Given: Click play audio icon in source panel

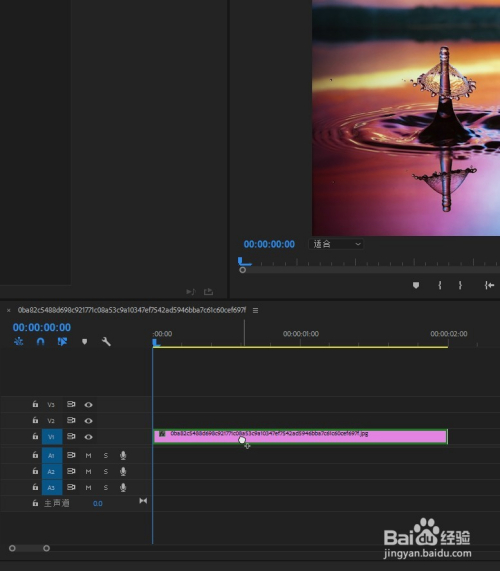Looking at the screenshot, I should 191,292.
